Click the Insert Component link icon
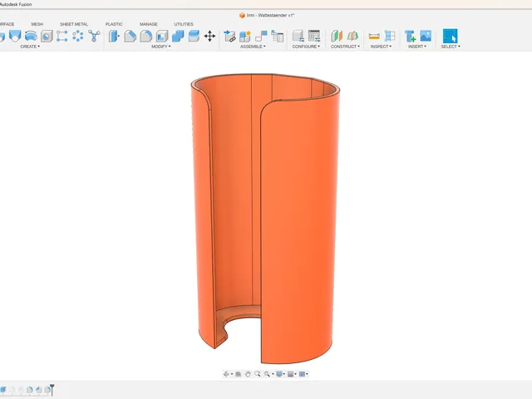Screen dimensions: 532x399 (229, 36)
